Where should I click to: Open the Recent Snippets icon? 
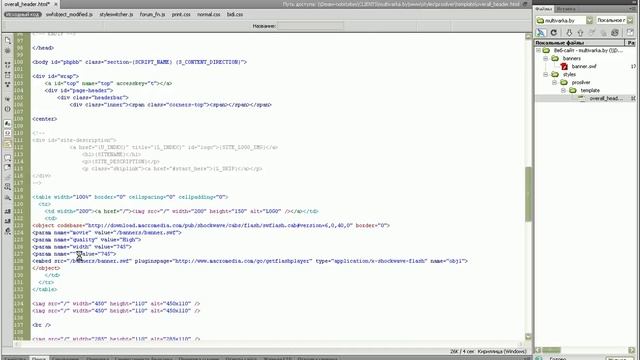[x=8, y=187]
